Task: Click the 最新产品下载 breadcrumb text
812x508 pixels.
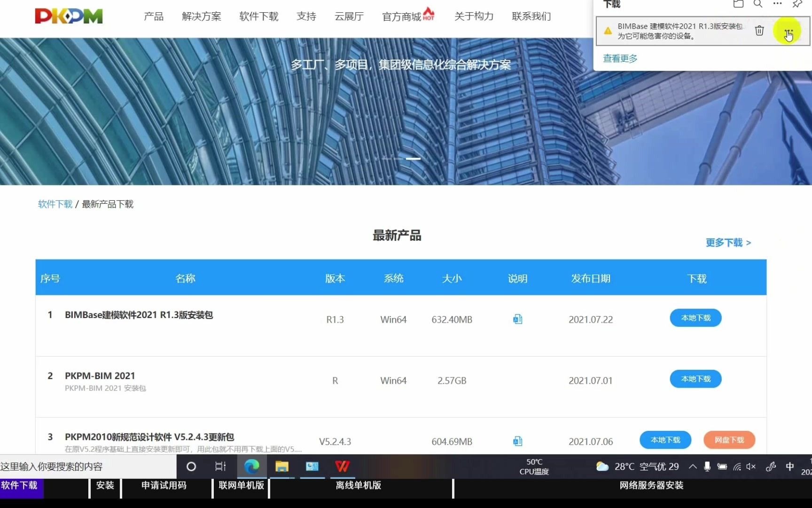Action: [108, 204]
